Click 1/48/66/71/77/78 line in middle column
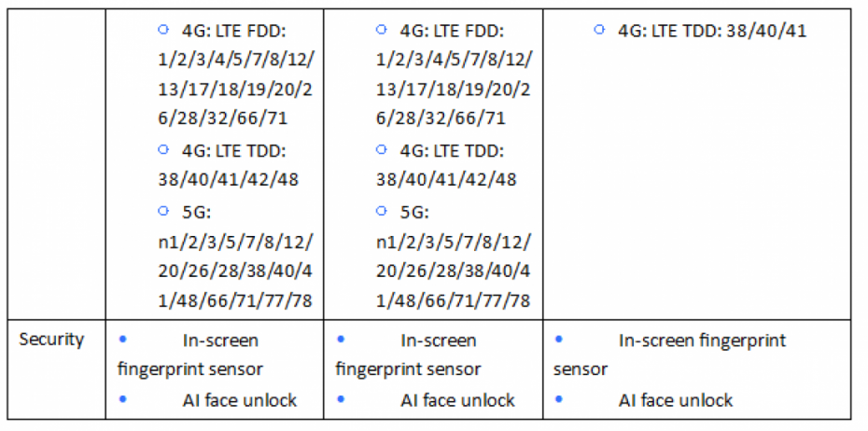The width and height of the screenshot is (868, 431). coord(454,300)
